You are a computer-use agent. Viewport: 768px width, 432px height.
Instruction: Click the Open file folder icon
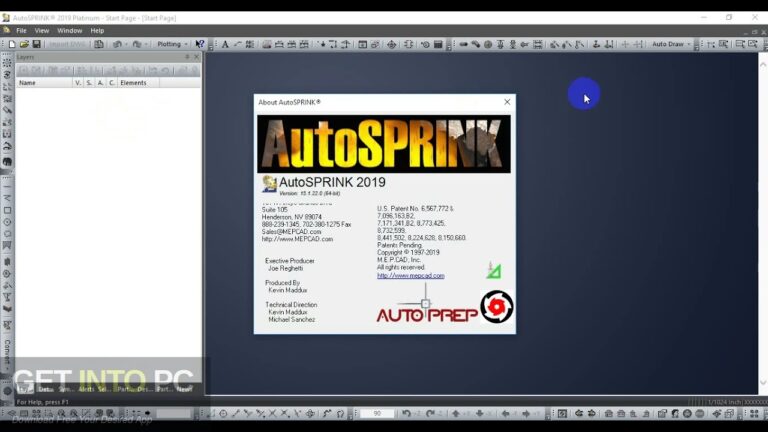[x=24, y=44]
